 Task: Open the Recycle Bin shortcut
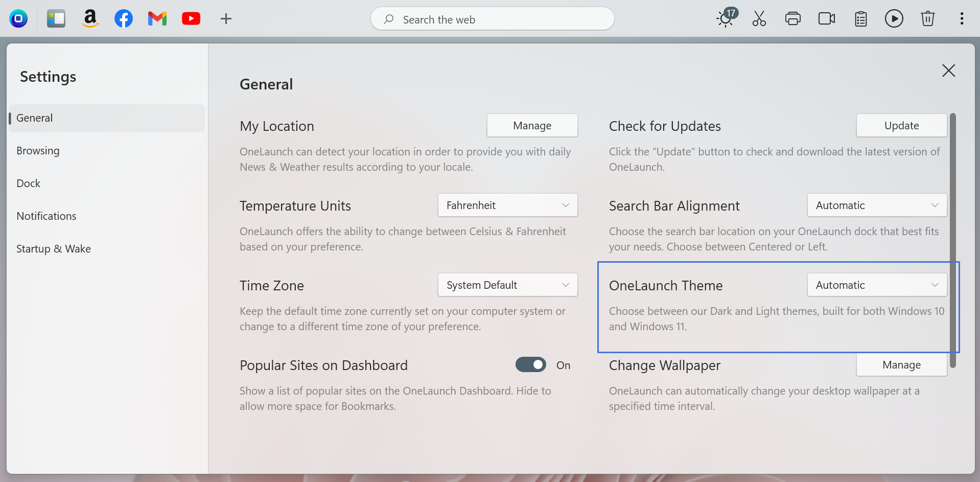point(927,18)
